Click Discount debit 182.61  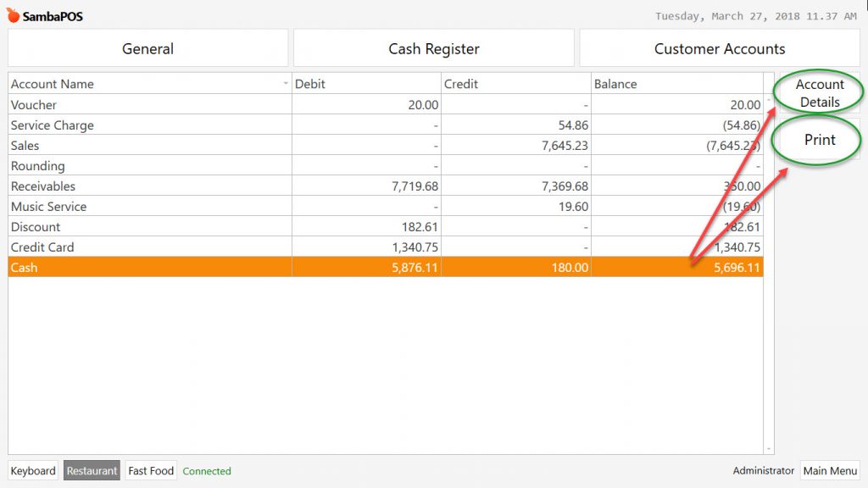(420, 227)
